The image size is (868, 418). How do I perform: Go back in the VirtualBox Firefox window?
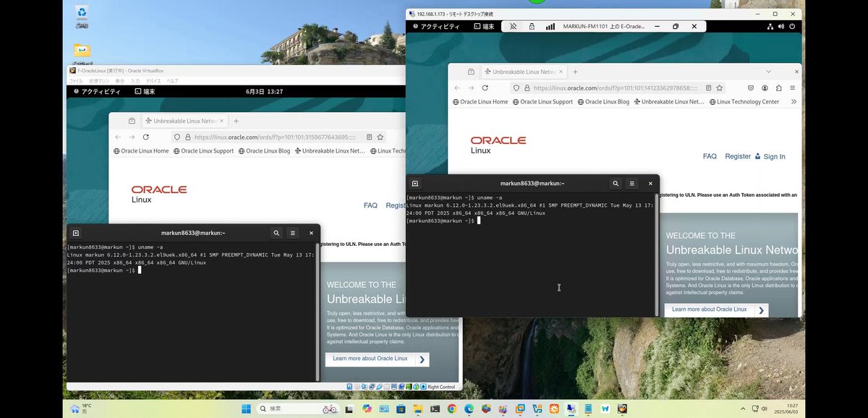pos(118,137)
